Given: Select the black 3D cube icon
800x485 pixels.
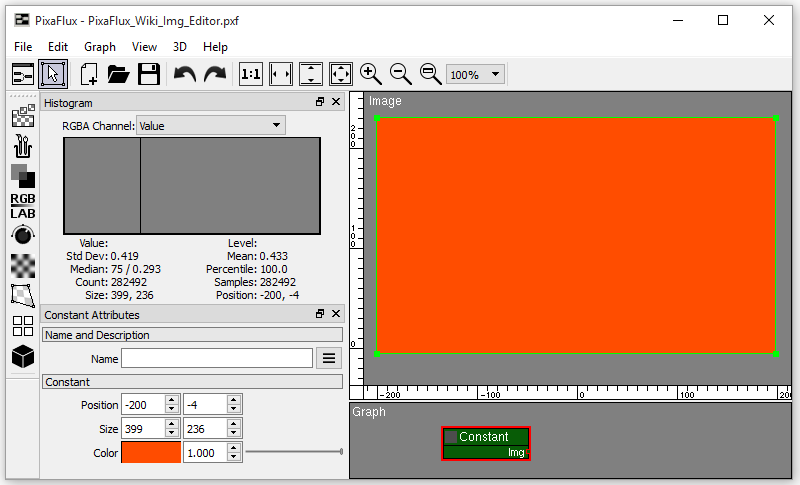Looking at the screenshot, I should (22, 355).
